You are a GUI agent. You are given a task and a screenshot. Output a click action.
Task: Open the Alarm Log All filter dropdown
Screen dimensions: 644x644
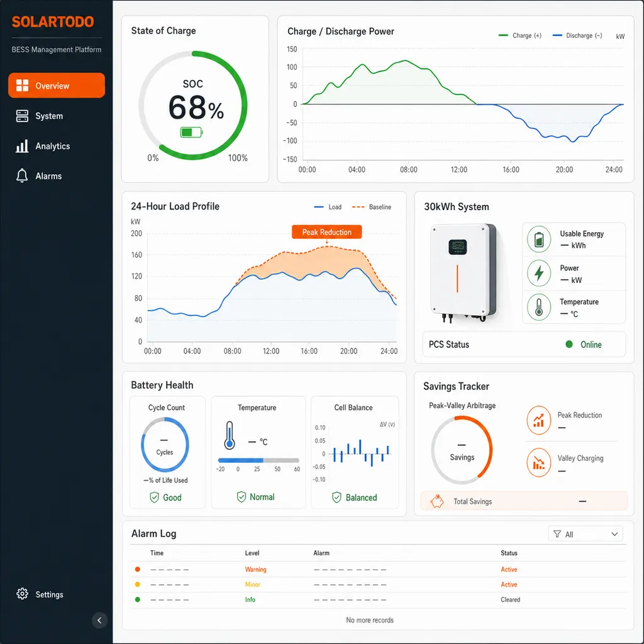point(586,534)
